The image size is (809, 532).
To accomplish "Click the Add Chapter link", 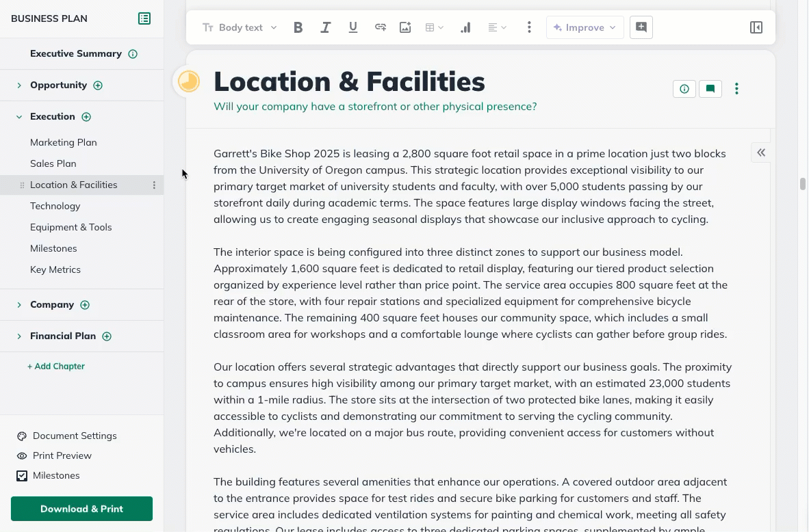I will tap(56, 367).
